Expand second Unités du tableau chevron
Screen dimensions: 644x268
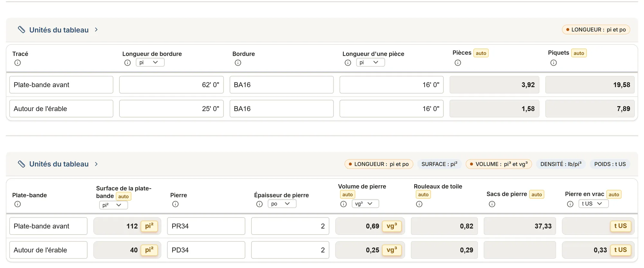click(x=96, y=164)
